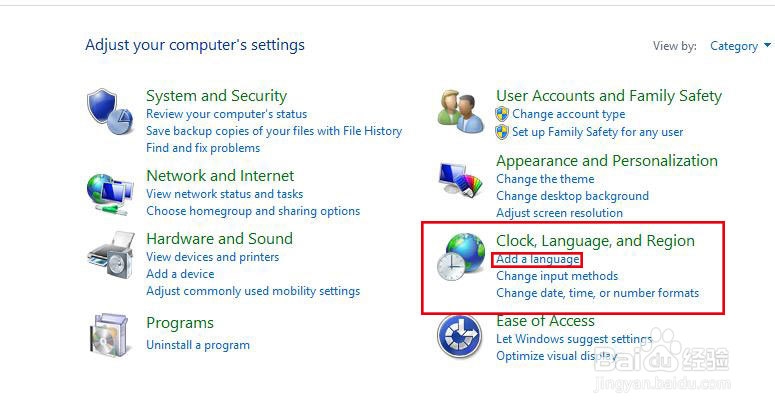This screenshot has height=411, width=775.
Task: Click the User Accounts people icon
Action: (x=461, y=111)
